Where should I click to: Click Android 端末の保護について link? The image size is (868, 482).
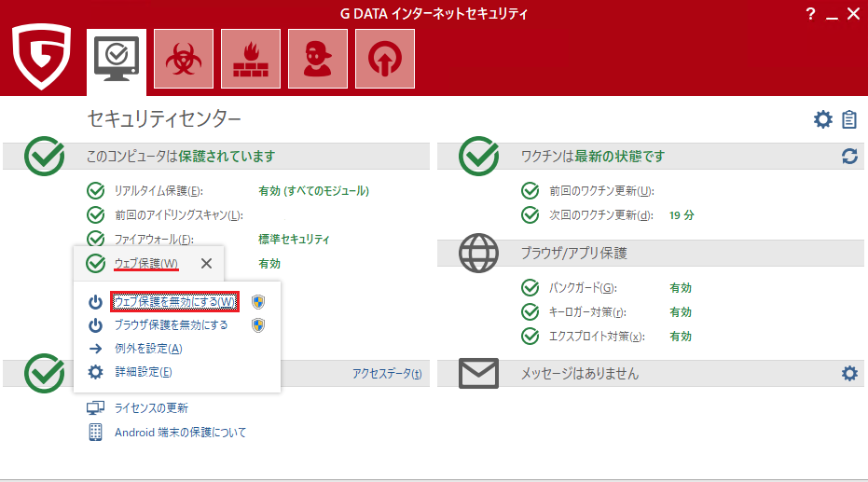181,433
